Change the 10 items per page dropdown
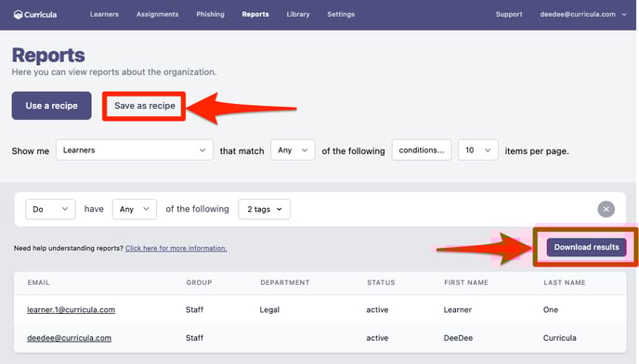This screenshot has width=639, height=364. 477,150
